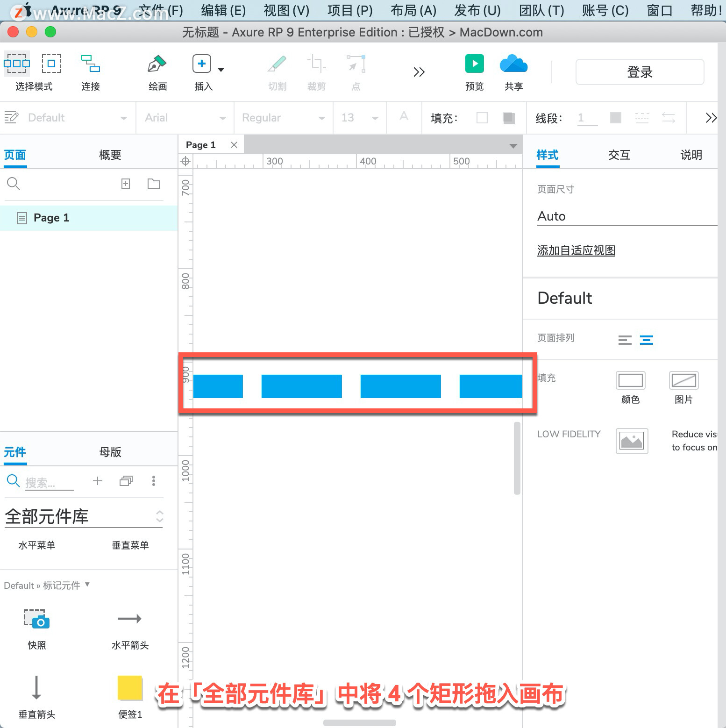Click the 切割 slice tool
Viewport: 726px width, 728px height.
pyautogui.click(x=277, y=64)
